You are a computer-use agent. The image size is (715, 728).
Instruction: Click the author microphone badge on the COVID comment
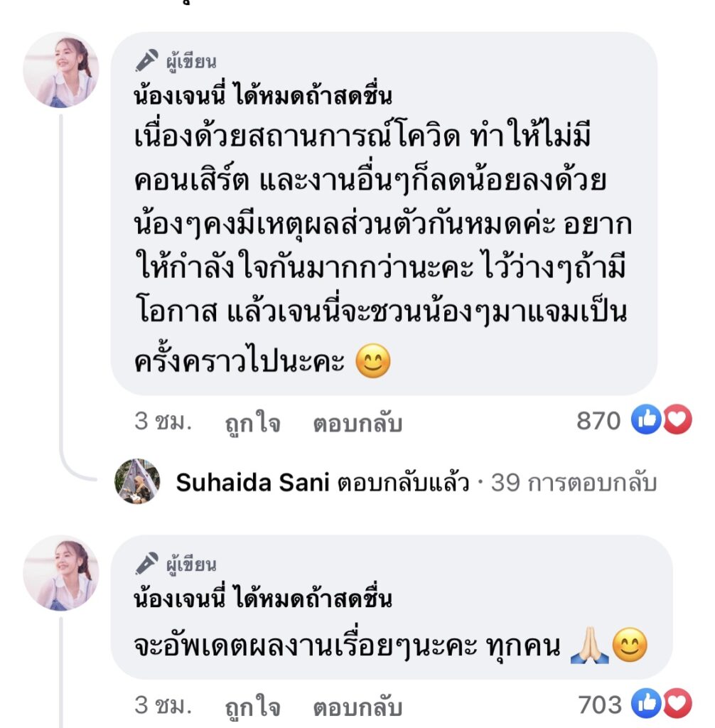click(146, 63)
